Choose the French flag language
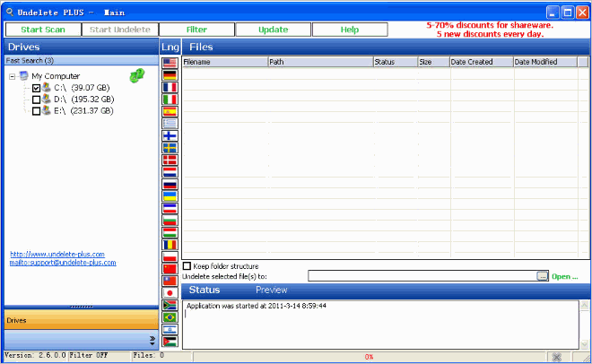Screen dimensions: 592x364 coord(170,87)
